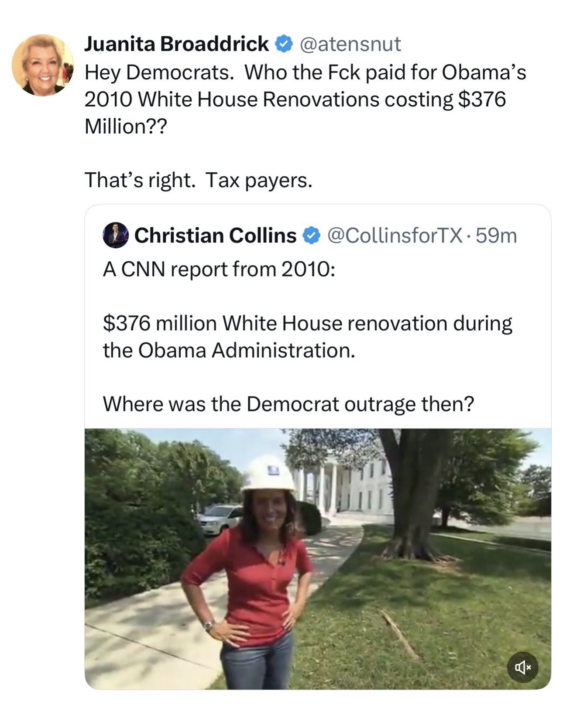Click verified badge beside Christian Collins
The image size is (563, 728).
pyautogui.click(x=312, y=236)
